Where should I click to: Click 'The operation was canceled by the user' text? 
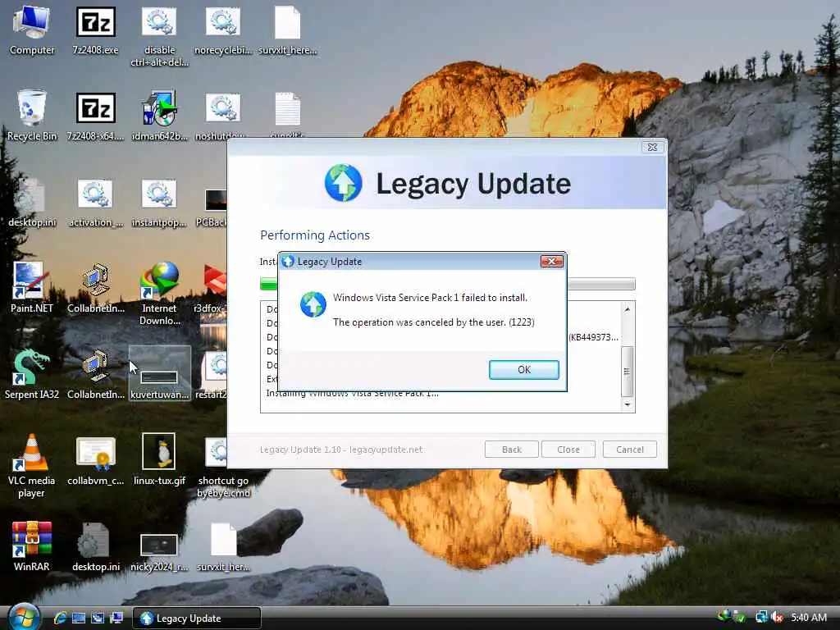(433, 322)
